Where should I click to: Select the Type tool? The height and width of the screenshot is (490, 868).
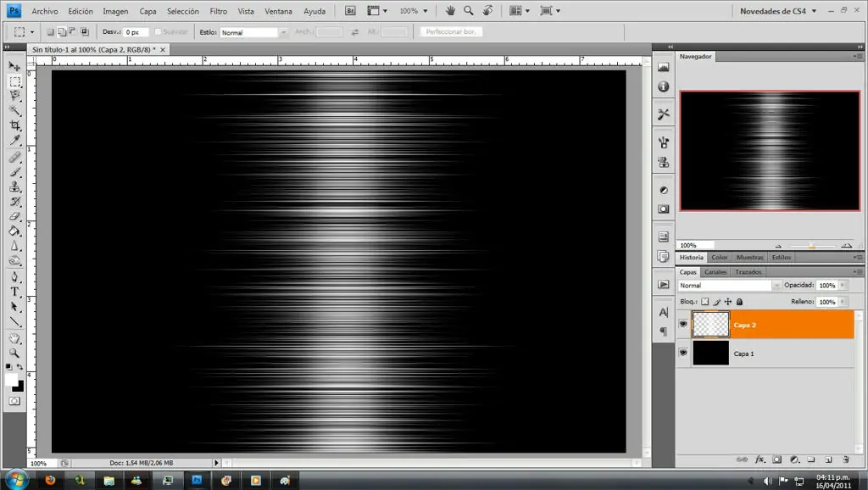14,292
